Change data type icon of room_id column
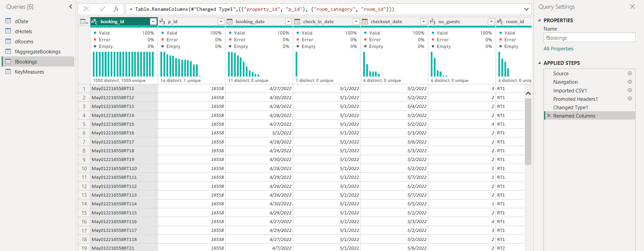The image size is (644, 251). (x=500, y=22)
